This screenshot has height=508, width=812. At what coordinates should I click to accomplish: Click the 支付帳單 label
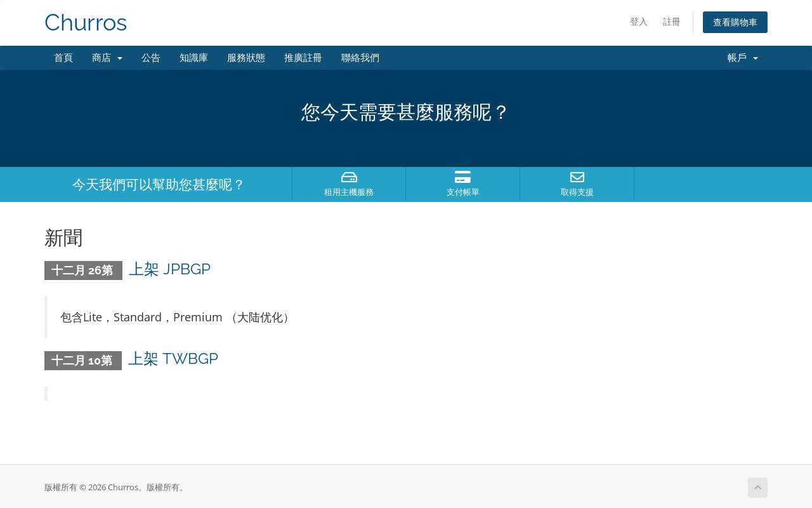point(463,192)
